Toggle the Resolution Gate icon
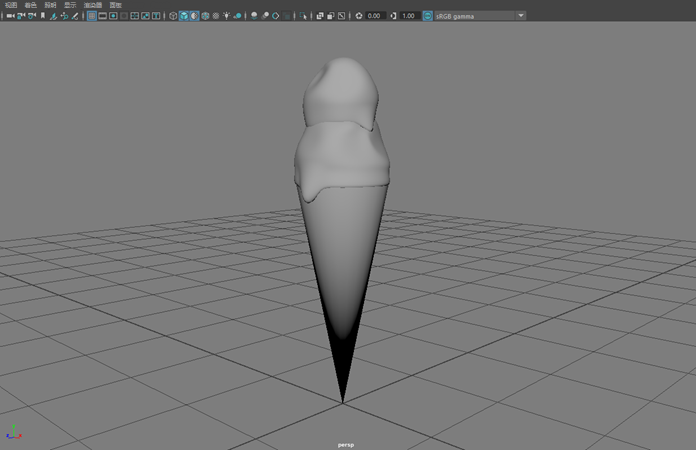 click(113, 16)
